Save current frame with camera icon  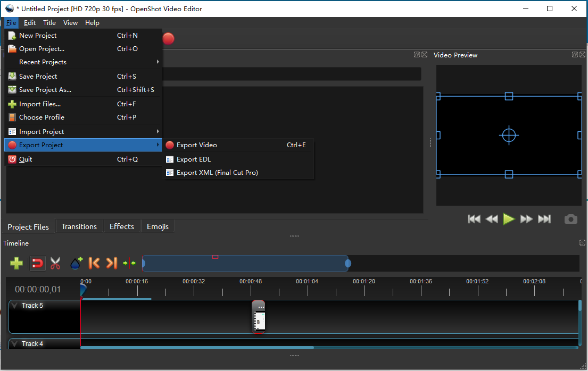(571, 219)
